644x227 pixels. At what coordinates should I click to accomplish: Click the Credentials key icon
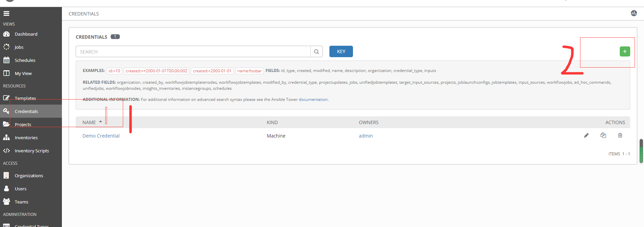point(6,111)
